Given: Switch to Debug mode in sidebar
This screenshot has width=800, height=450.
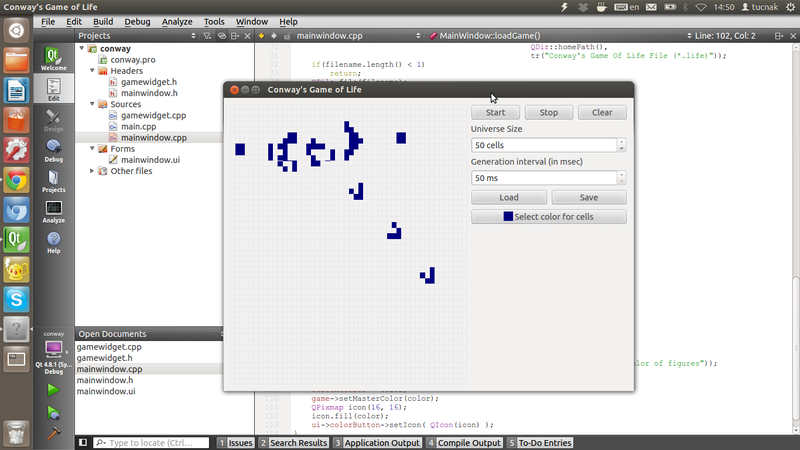Looking at the screenshot, I should (54, 151).
